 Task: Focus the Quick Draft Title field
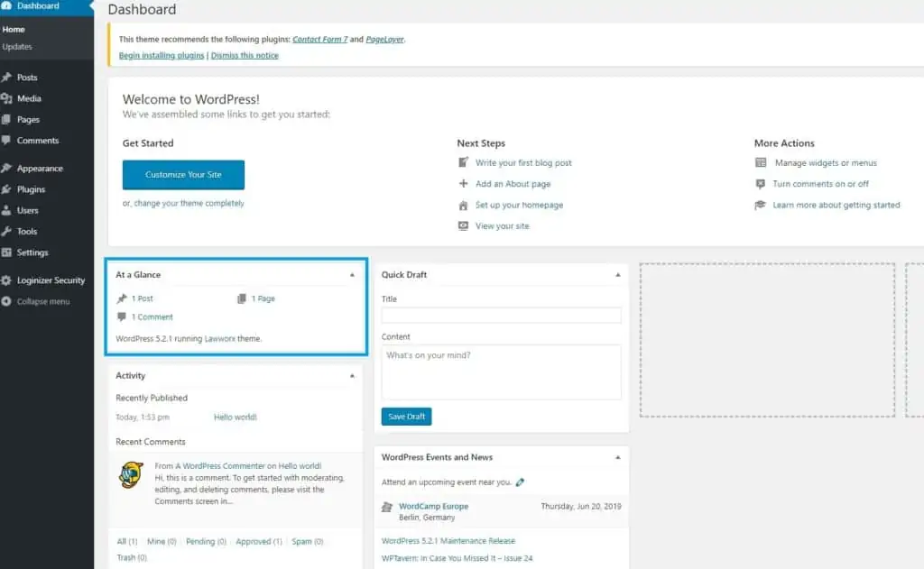point(501,315)
